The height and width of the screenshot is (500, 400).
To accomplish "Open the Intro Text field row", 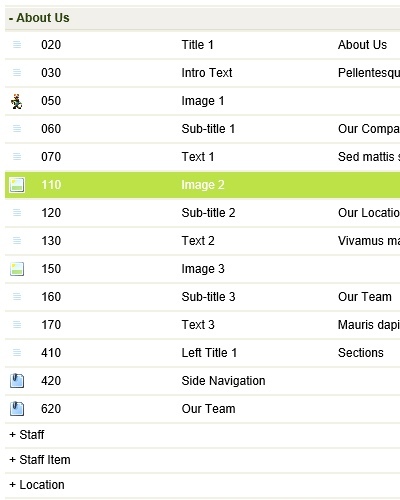I will click(x=202, y=73).
